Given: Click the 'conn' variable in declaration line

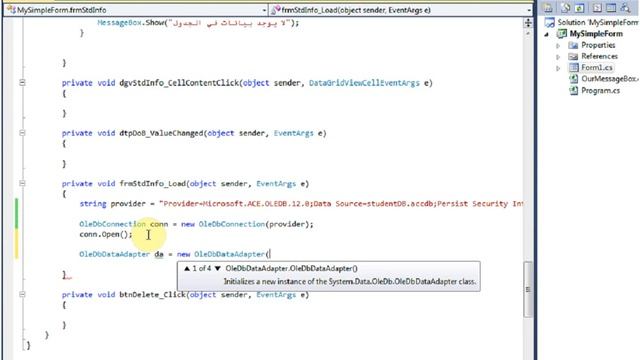Looking at the screenshot, I should [159, 224].
